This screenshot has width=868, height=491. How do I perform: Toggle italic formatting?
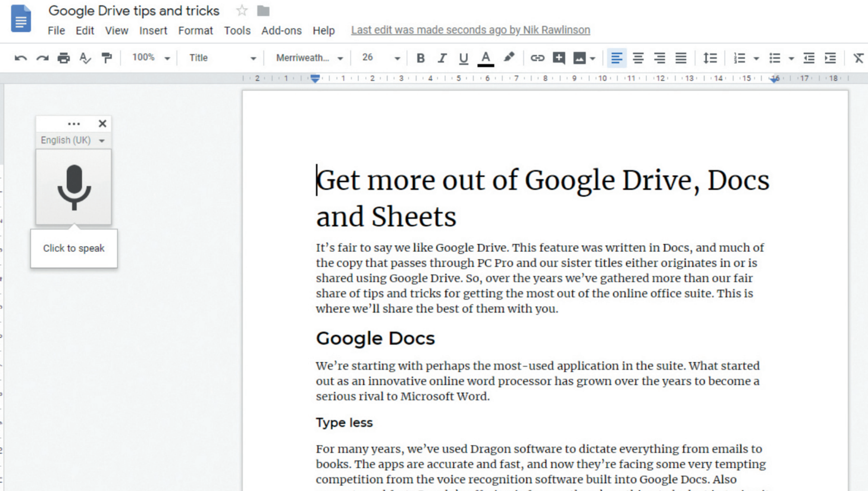442,58
